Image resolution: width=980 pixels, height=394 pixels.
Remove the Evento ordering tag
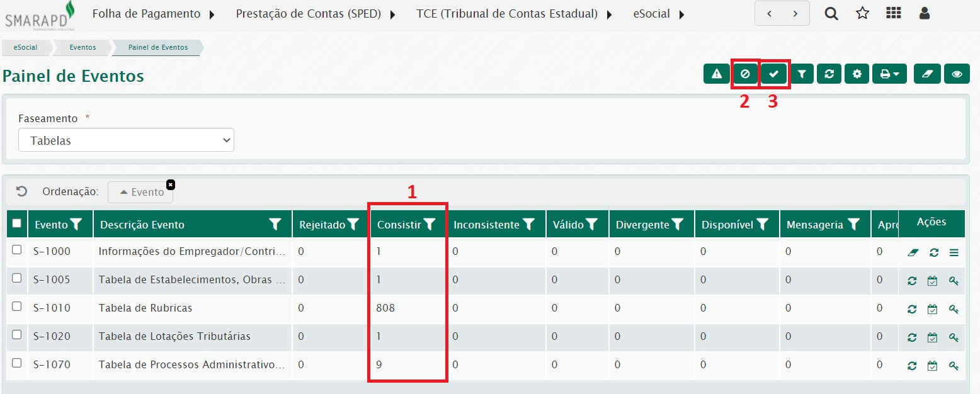(x=171, y=184)
